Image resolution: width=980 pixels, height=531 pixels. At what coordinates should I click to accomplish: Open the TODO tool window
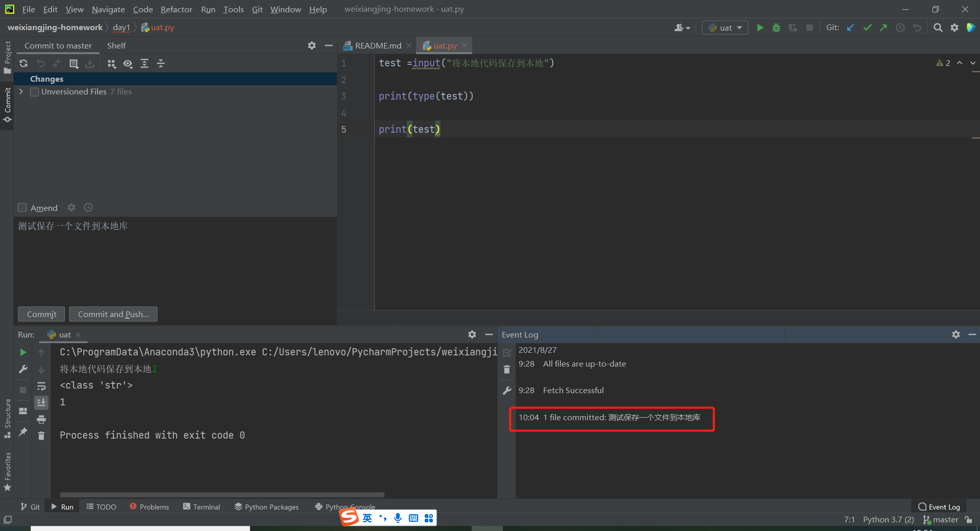(101, 506)
